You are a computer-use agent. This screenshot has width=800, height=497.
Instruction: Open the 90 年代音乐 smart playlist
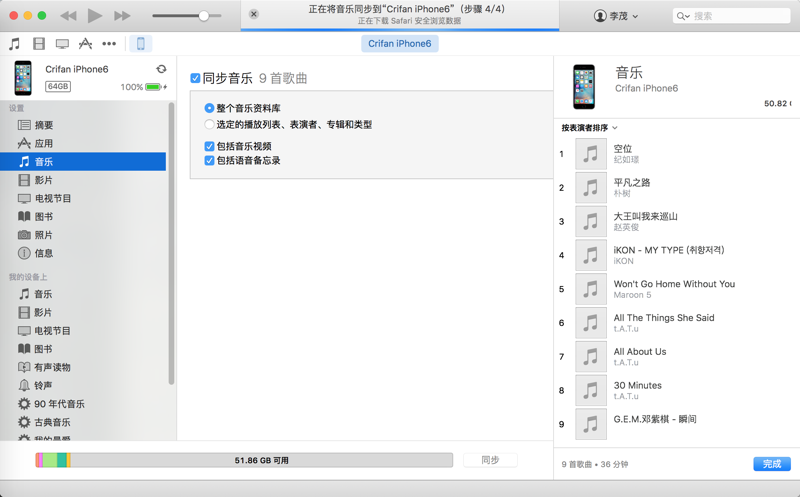pos(84,404)
